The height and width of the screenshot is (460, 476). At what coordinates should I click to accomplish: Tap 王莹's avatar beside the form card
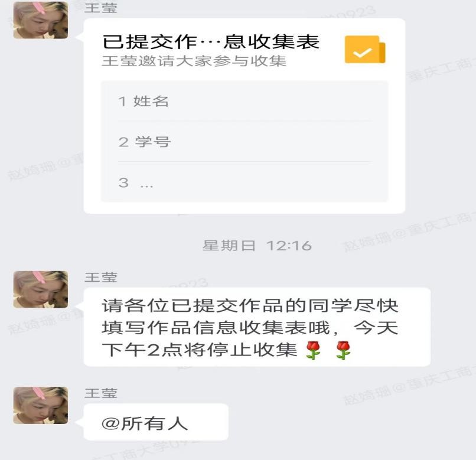point(41,19)
